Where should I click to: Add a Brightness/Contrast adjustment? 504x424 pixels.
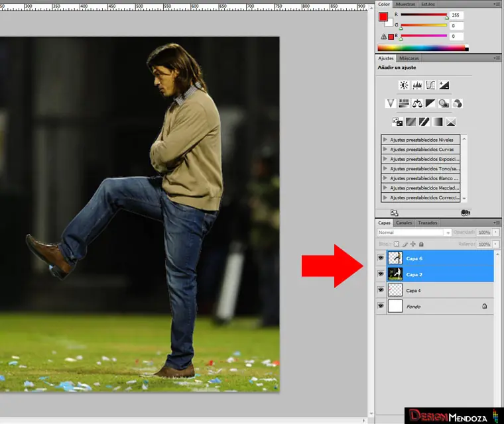coord(404,85)
